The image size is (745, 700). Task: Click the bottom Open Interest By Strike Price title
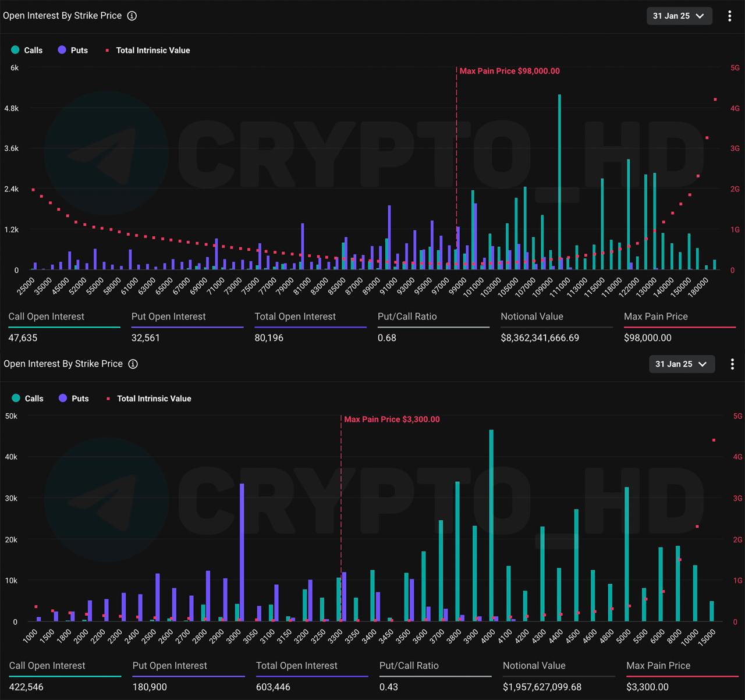click(x=63, y=364)
